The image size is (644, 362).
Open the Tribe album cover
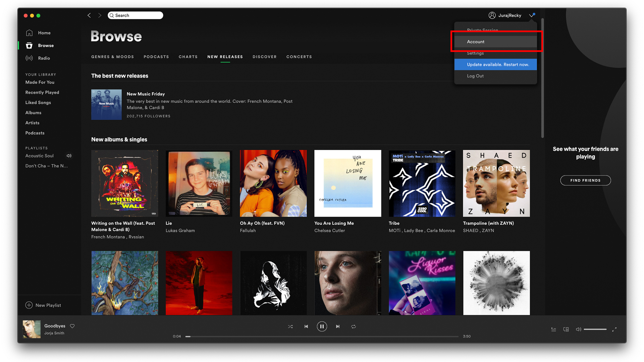pos(422,183)
